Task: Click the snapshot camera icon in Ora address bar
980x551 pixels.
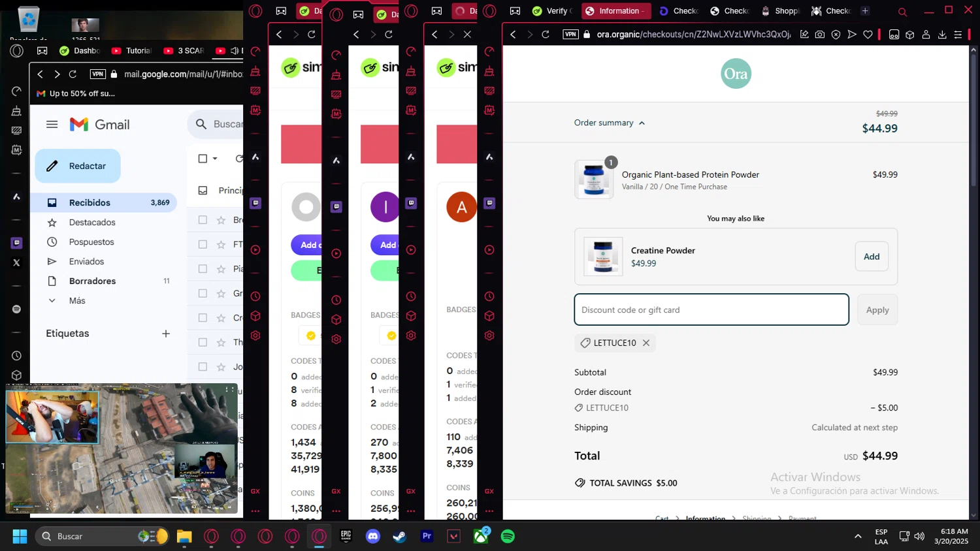Action: (x=820, y=35)
